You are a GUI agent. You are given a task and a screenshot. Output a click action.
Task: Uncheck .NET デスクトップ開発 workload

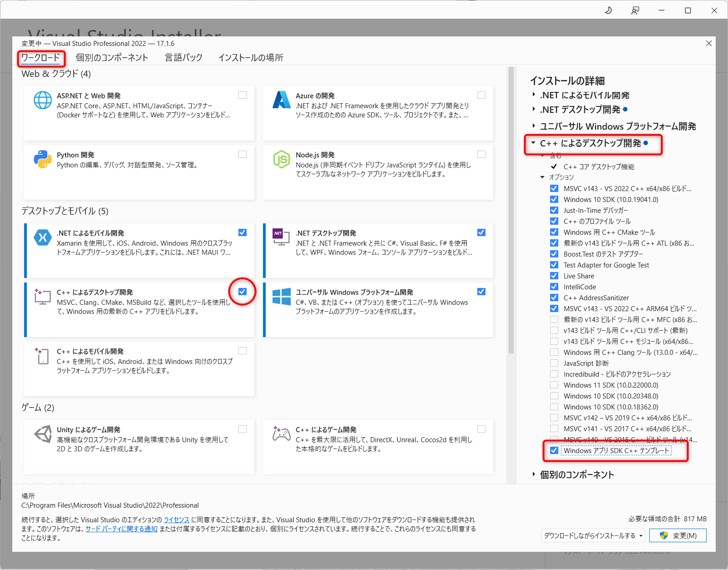pos(481,232)
